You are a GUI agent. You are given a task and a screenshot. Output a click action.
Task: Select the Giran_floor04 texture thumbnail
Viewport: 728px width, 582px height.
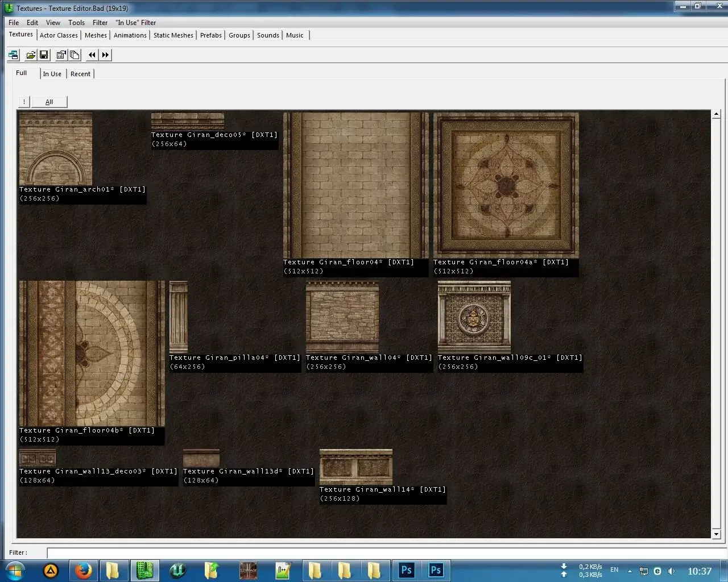click(356, 185)
